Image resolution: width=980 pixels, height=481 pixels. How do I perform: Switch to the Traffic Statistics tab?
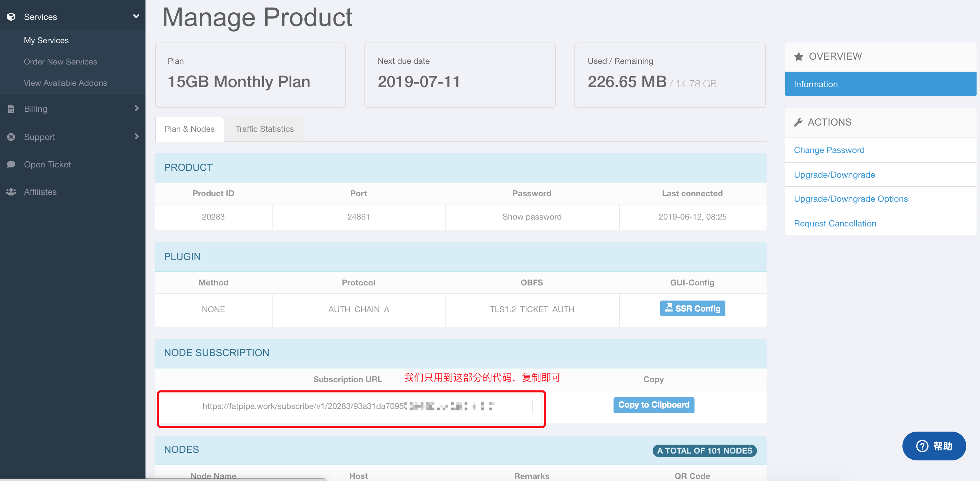[265, 129]
